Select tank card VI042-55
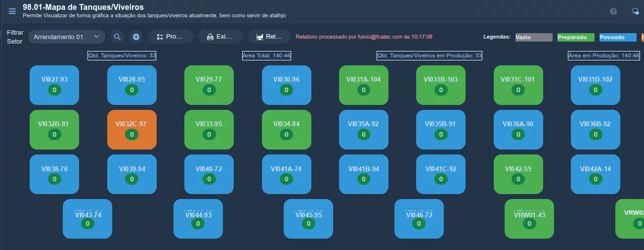This screenshot has height=250, width=644. pyautogui.click(x=518, y=174)
